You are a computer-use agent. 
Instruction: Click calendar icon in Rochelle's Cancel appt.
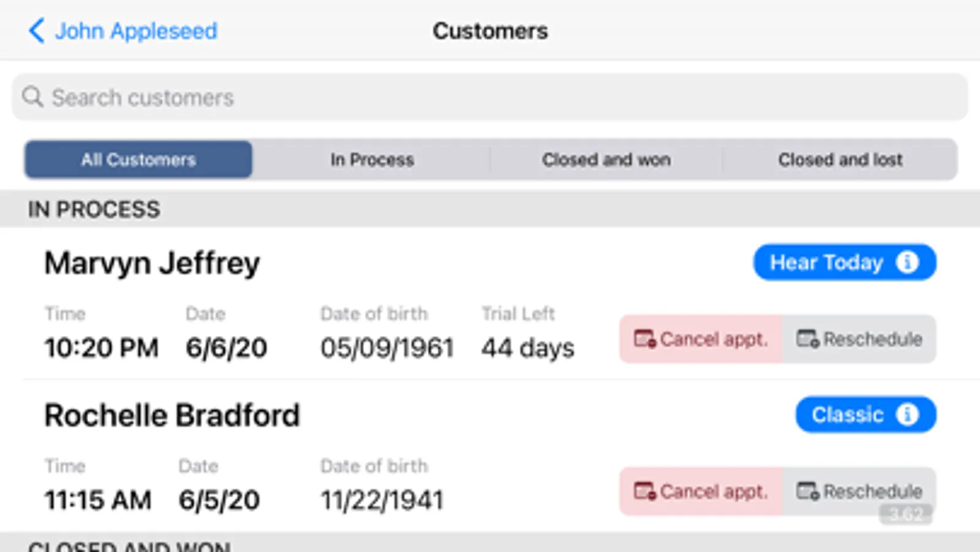pos(645,491)
